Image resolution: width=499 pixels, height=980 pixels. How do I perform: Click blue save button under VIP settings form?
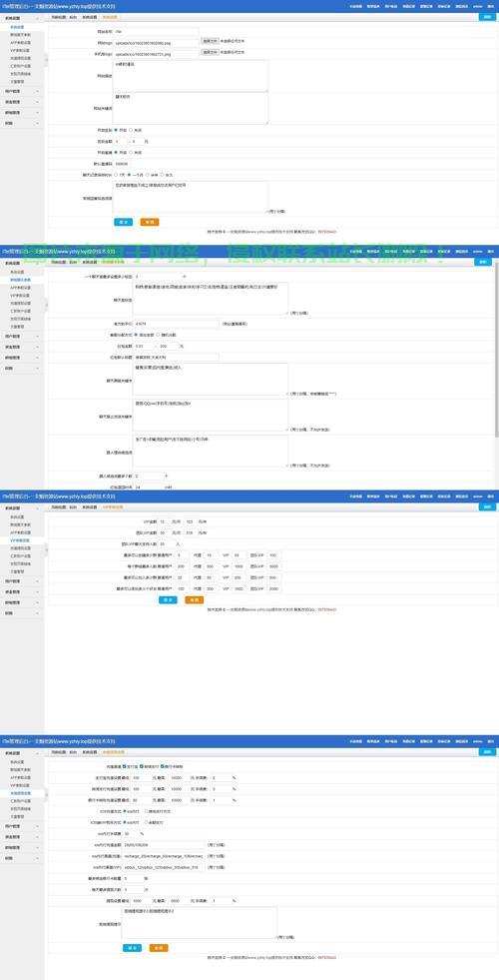pos(168,600)
